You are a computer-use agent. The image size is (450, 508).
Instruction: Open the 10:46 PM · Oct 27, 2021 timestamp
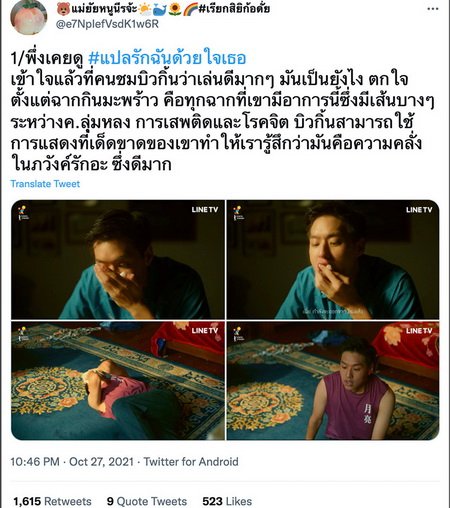point(72,462)
